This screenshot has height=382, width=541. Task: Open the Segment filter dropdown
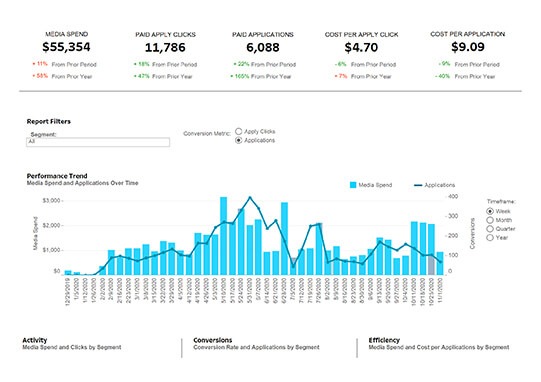pyautogui.click(x=98, y=142)
